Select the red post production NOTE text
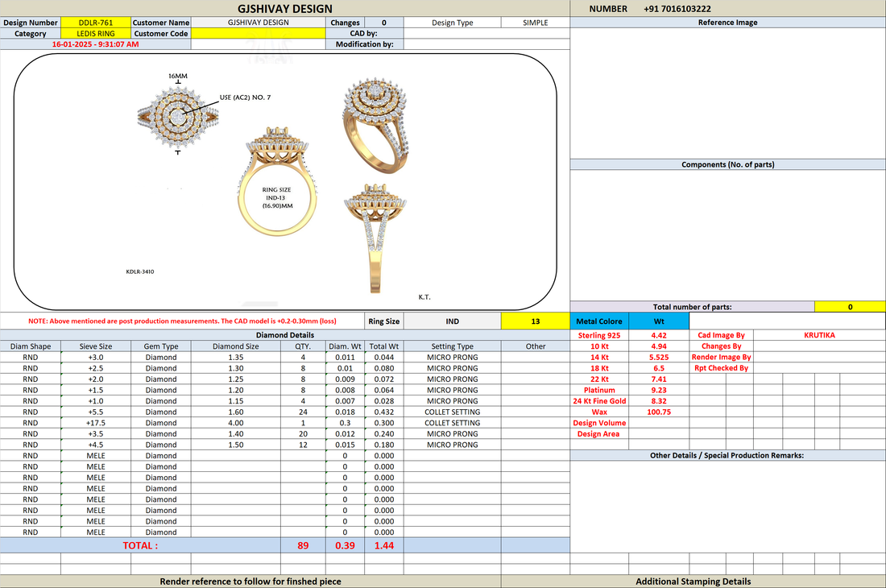The width and height of the screenshot is (886, 588). (182, 321)
